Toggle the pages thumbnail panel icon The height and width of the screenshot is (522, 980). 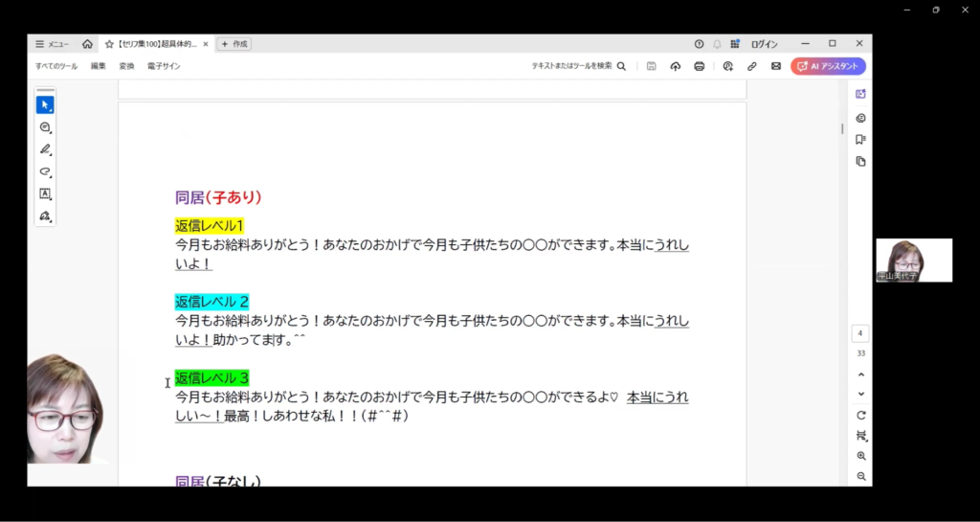click(860, 162)
